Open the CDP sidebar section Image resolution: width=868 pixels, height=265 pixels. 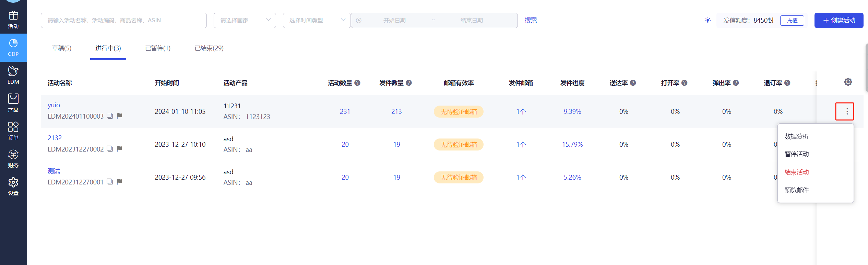click(x=13, y=48)
